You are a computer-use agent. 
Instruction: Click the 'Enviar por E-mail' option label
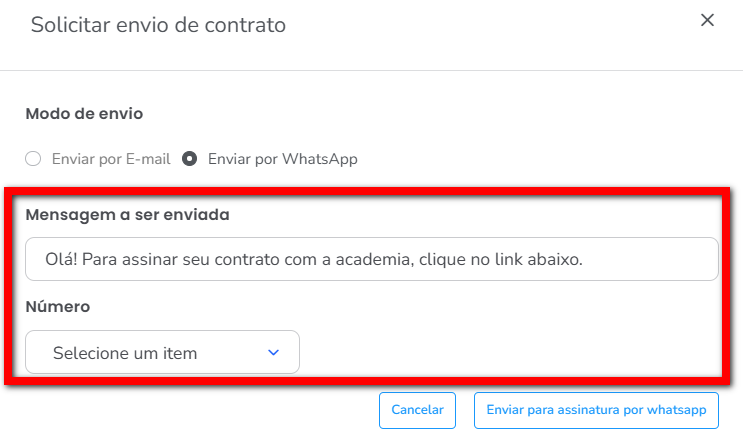point(111,158)
